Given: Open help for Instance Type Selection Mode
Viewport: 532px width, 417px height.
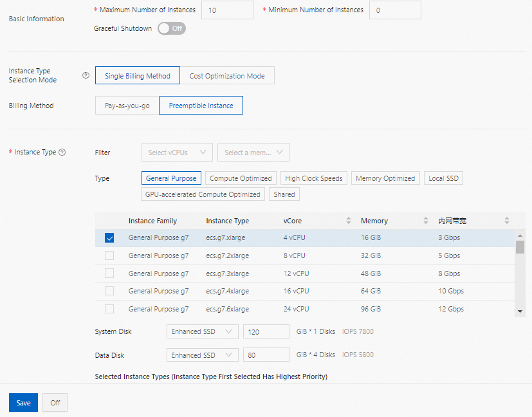Looking at the screenshot, I should pos(86,75).
